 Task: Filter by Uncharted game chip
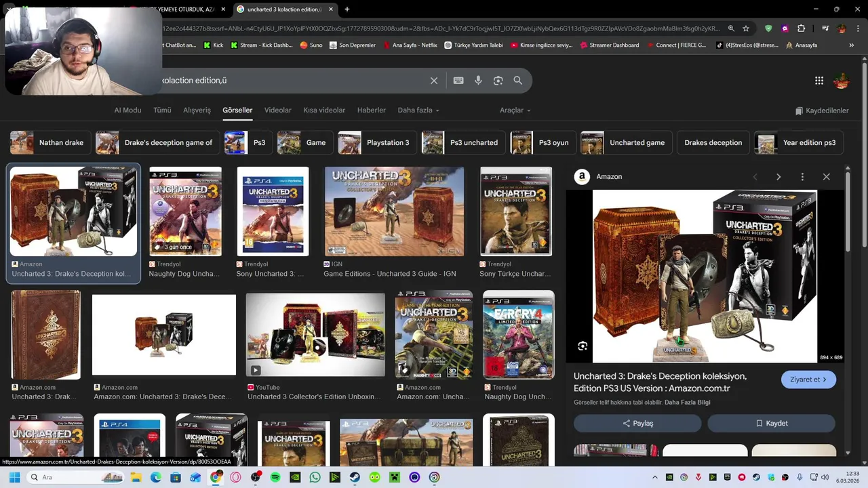tap(626, 143)
